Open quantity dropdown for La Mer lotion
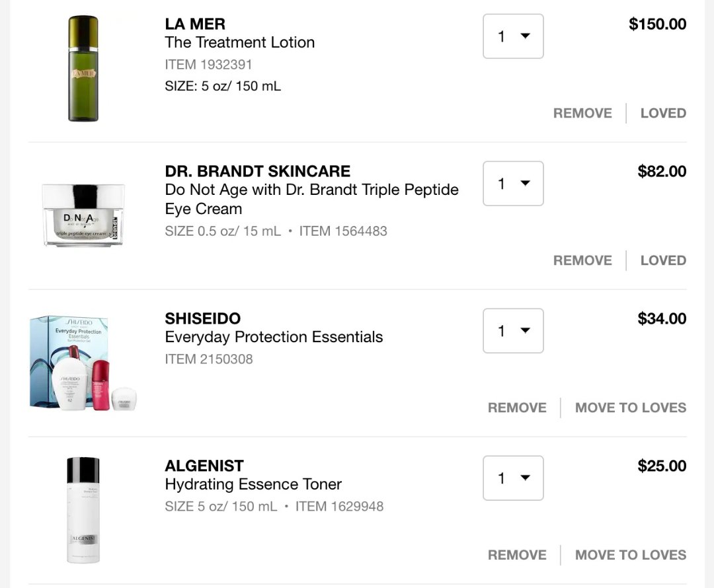This screenshot has height=588, width=714. 513,36
